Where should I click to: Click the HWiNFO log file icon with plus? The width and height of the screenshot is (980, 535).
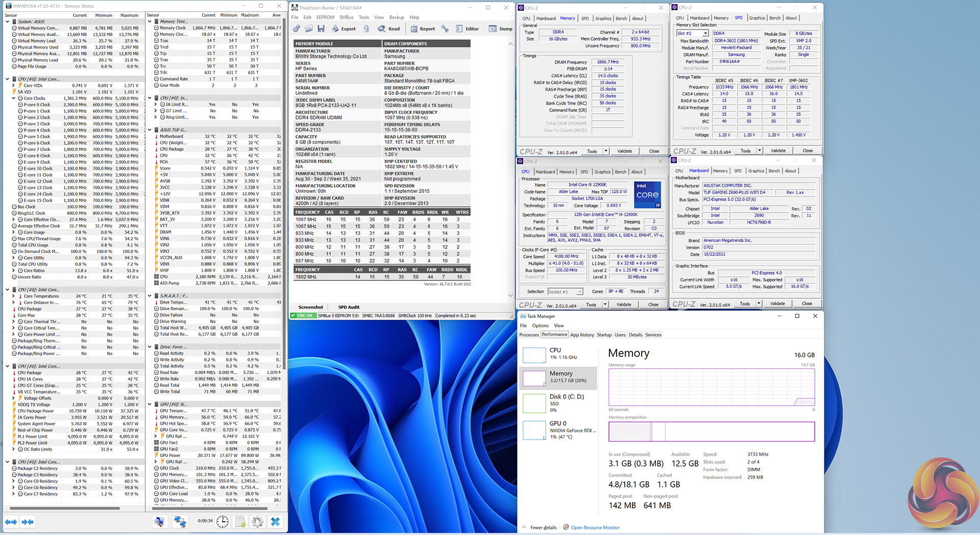tap(240, 521)
